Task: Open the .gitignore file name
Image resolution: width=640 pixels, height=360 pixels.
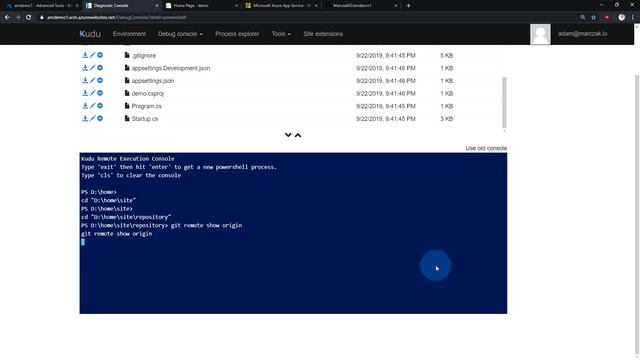Action: 144,56
